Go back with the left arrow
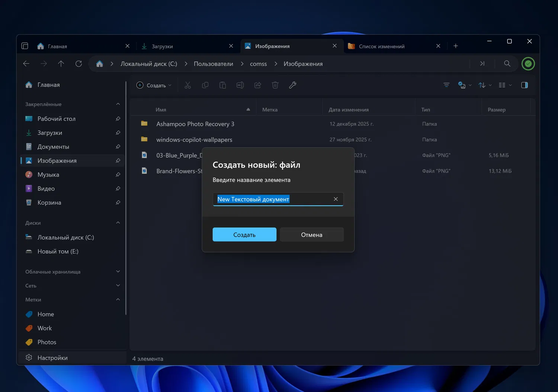The height and width of the screenshot is (392, 558). point(26,64)
